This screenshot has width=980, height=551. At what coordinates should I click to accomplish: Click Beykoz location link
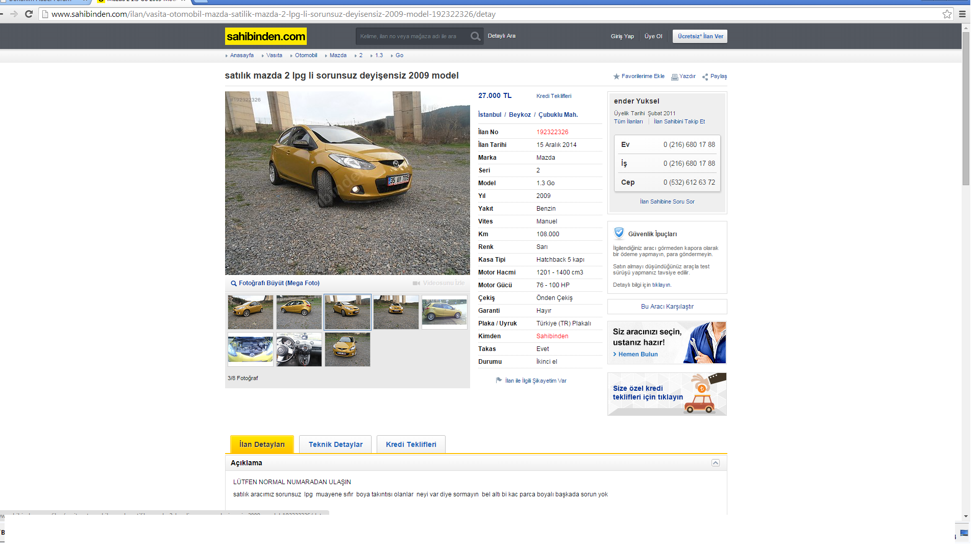pos(520,115)
